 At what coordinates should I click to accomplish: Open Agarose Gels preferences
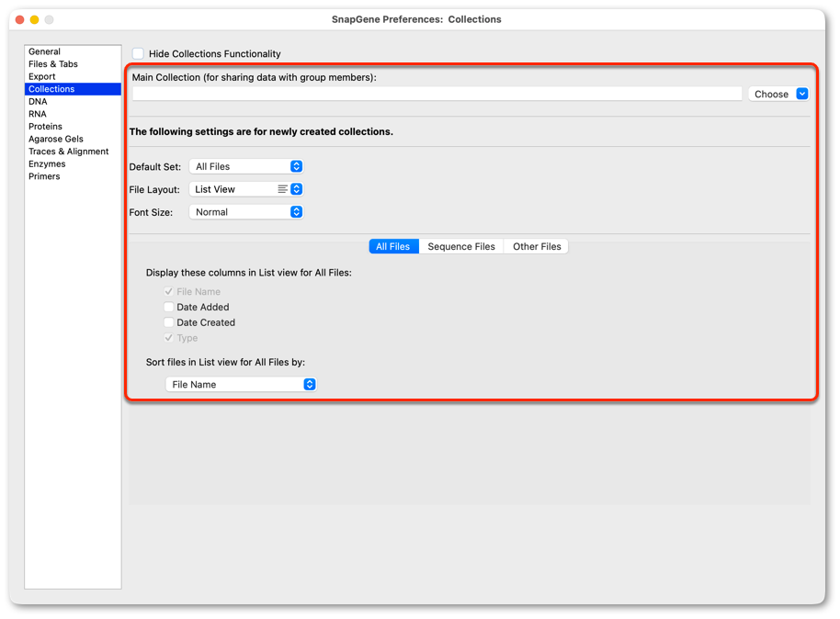click(x=73, y=139)
